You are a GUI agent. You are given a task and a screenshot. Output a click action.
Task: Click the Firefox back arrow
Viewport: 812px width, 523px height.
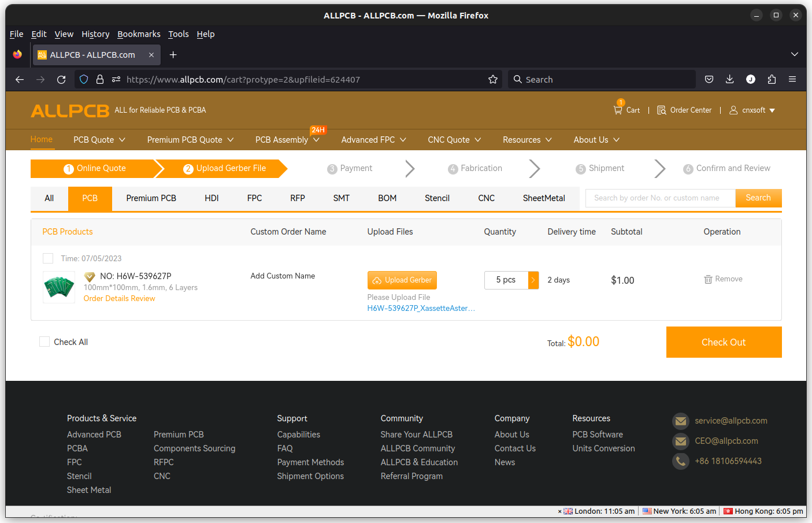click(20, 80)
